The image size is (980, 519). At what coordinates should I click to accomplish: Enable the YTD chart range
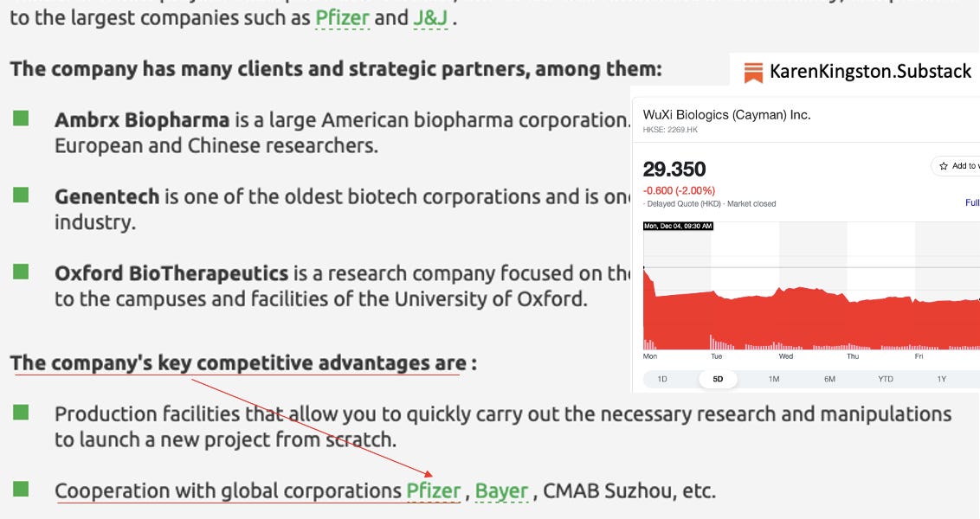point(887,379)
